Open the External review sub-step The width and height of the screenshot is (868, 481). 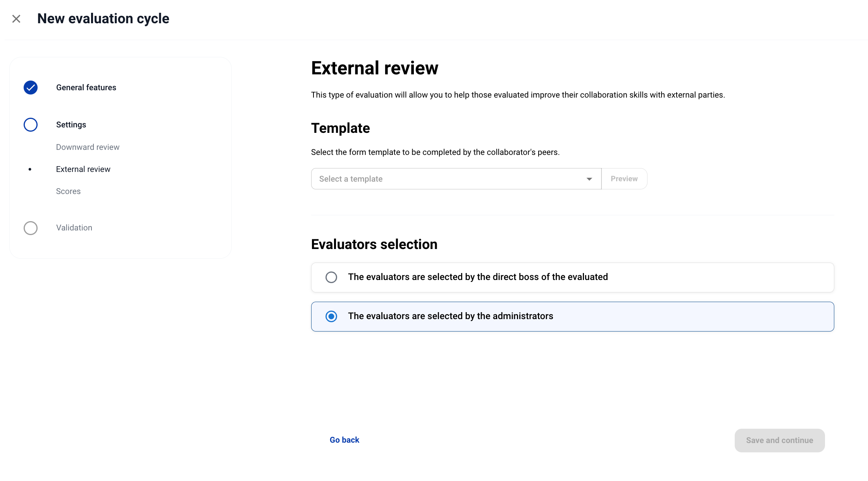coord(83,169)
